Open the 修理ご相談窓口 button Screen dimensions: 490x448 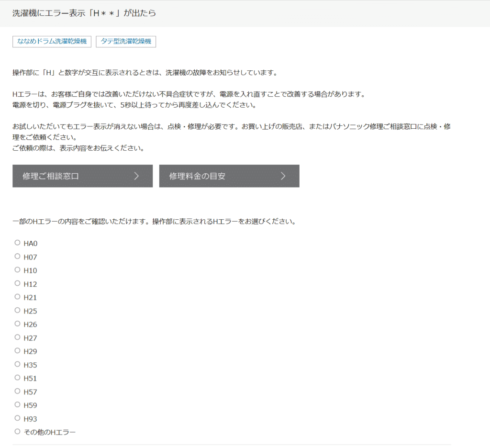[82, 176]
